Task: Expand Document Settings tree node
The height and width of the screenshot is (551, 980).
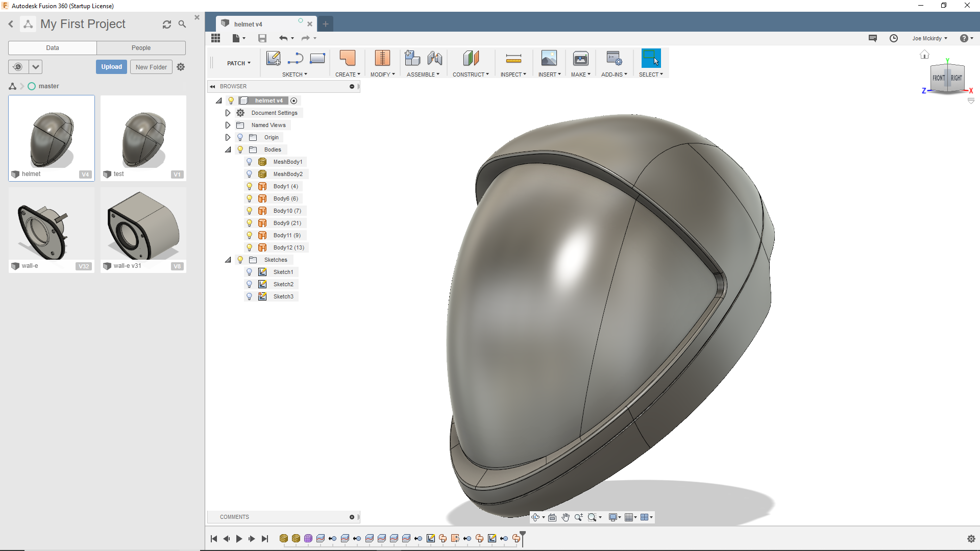Action: click(x=228, y=113)
